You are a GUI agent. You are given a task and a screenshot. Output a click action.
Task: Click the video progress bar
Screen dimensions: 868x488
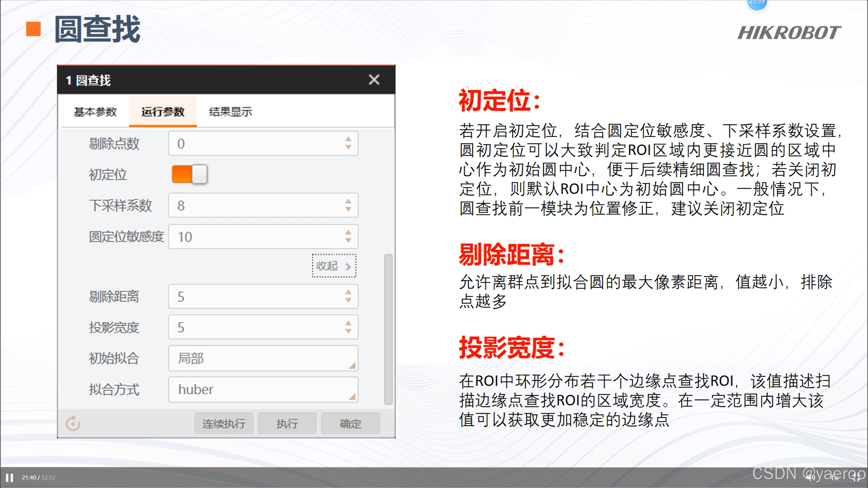point(434,468)
